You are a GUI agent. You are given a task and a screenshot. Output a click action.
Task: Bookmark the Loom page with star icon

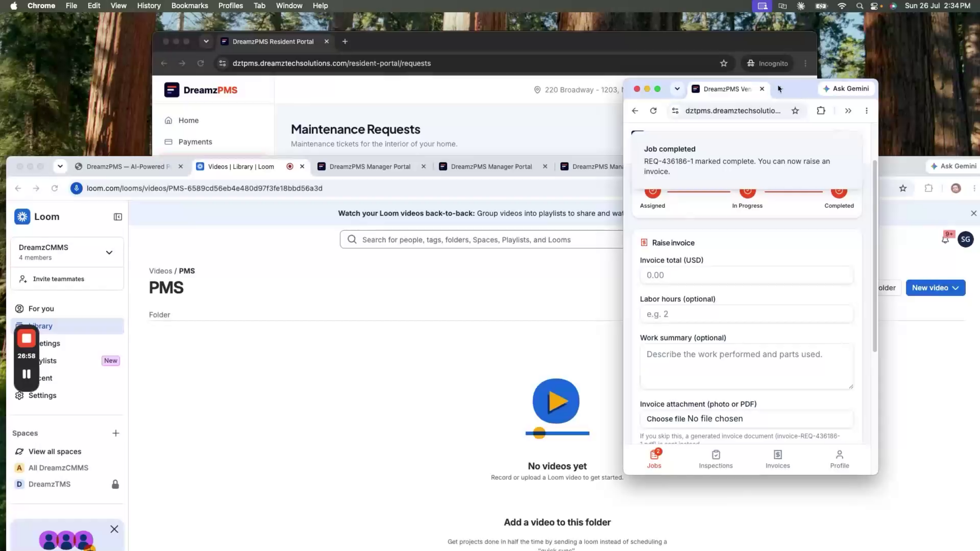[903, 188]
